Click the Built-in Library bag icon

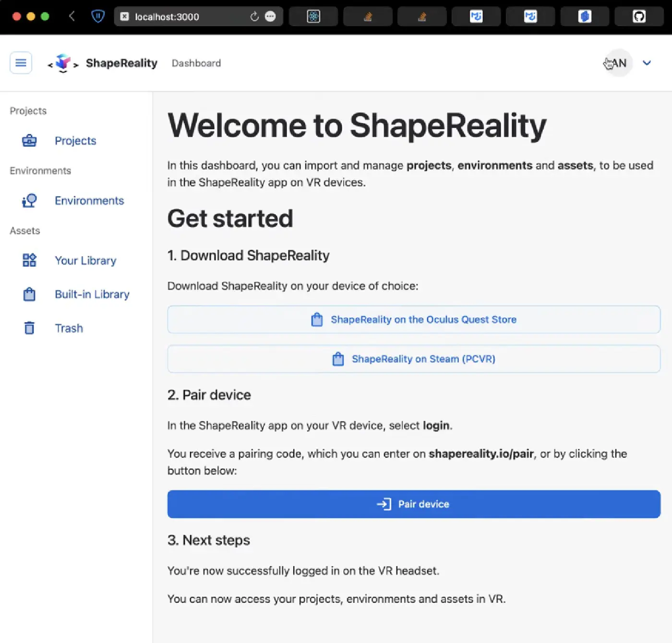[29, 294]
